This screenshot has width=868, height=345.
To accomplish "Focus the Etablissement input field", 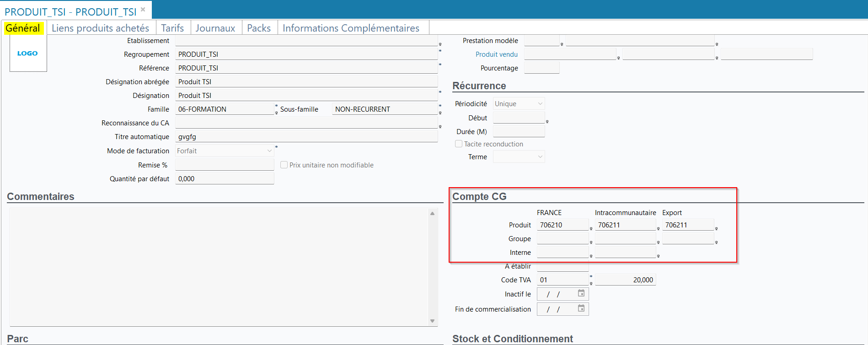I will (306, 41).
